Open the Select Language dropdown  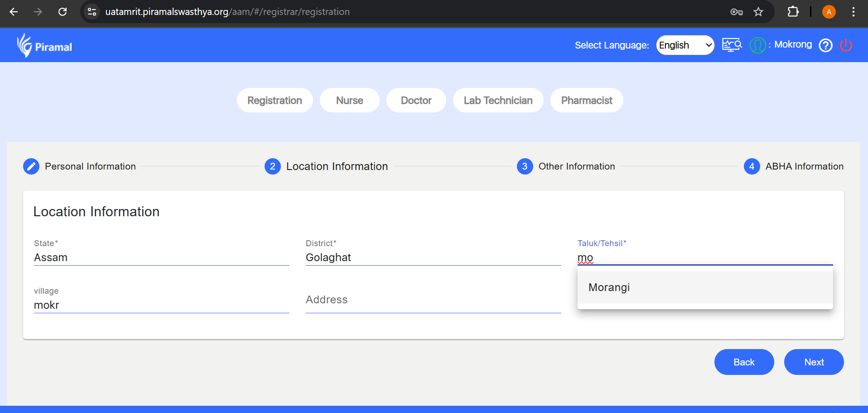tap(685, 45)
